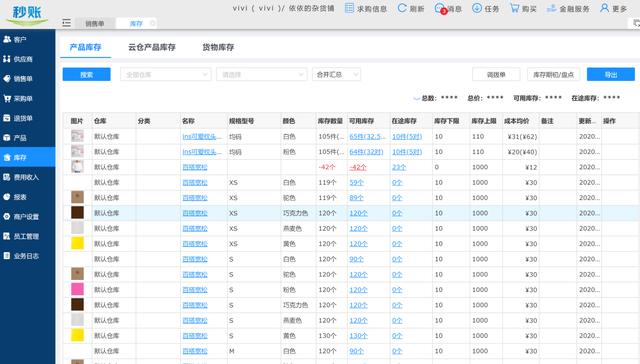Open the 任务 tasks icon

tap(476, 8)
